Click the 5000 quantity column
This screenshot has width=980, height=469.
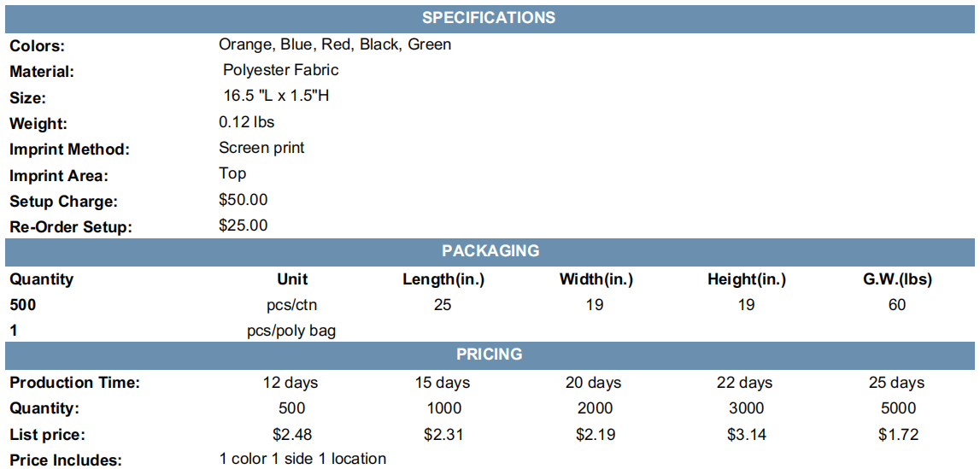[x=897, y=408]
